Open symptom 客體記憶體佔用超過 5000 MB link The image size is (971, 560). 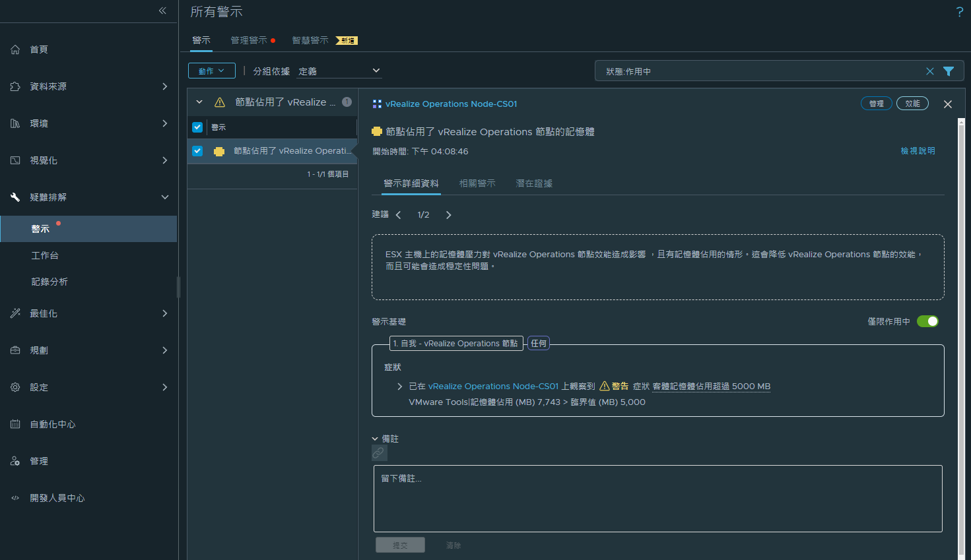712,387
